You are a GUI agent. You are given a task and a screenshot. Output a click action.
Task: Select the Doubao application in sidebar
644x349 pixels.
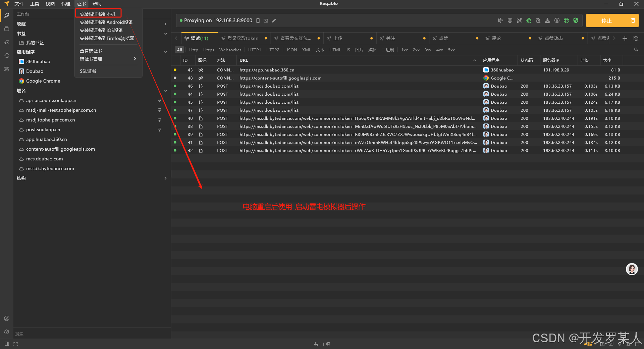pos(35,71)
